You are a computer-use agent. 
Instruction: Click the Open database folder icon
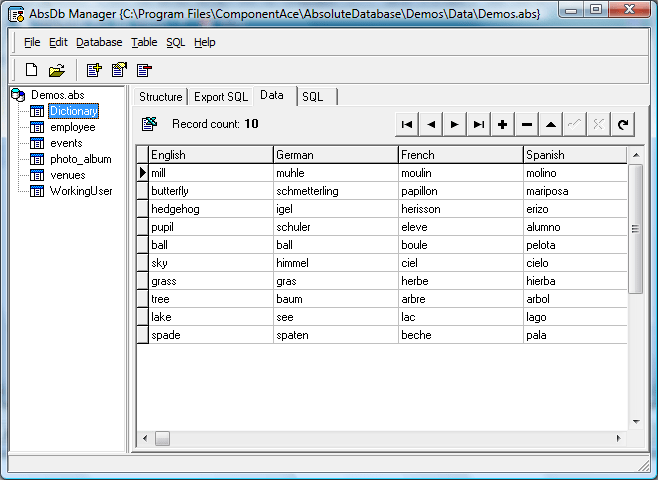click(57, 70)
